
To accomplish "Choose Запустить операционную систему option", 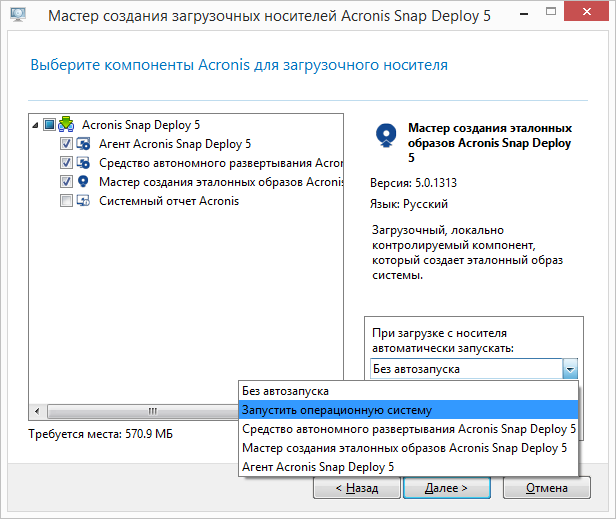I will pos(408,410).
